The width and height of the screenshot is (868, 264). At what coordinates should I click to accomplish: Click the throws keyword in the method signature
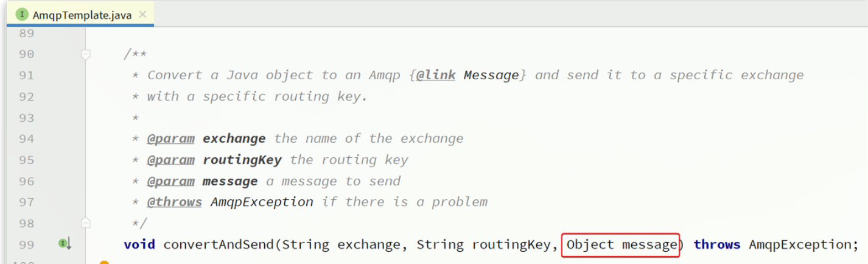(x=716, y=244)
